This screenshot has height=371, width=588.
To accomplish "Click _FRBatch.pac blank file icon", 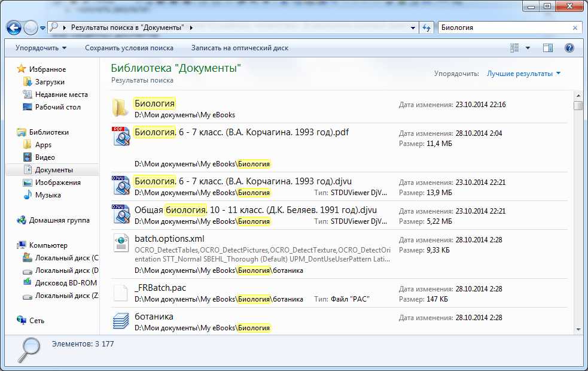I will point(121,293).
